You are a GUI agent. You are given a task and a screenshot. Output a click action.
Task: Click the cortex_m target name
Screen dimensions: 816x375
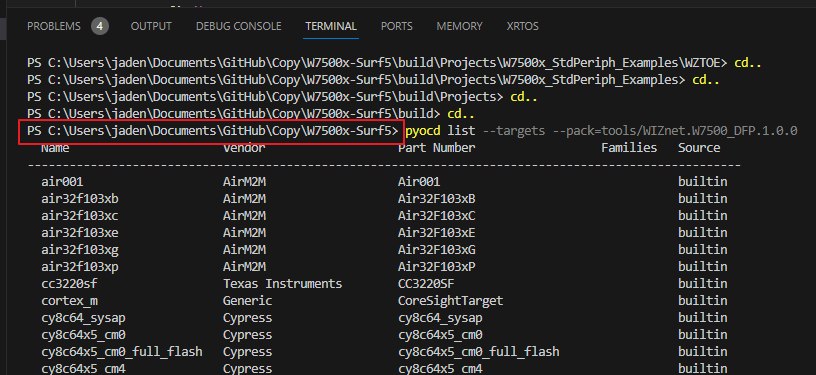click(69, 301)
